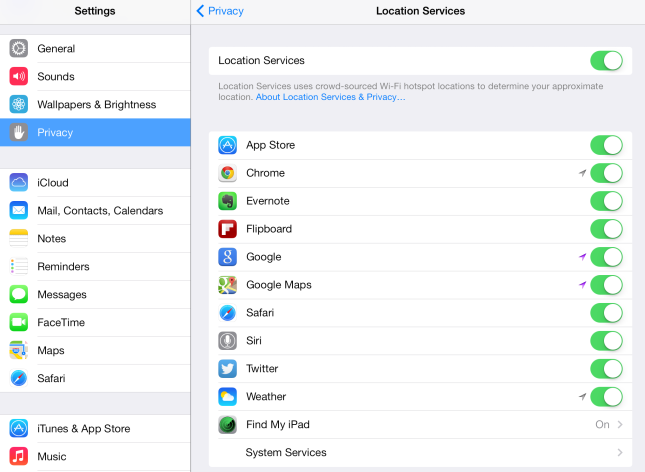Screen dimensions: 645x472
Task: Toggle location switch for App Store
Action: click(606, 145)
